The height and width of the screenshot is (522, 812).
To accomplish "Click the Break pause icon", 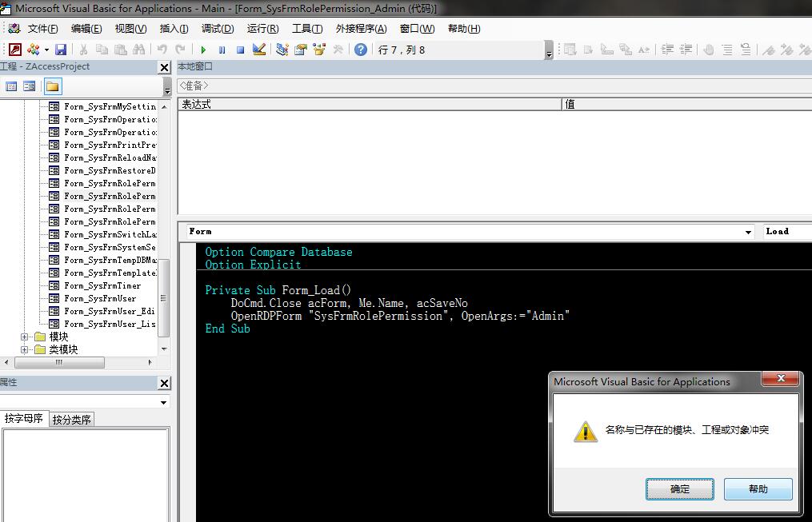I will [x=222, y=50].
